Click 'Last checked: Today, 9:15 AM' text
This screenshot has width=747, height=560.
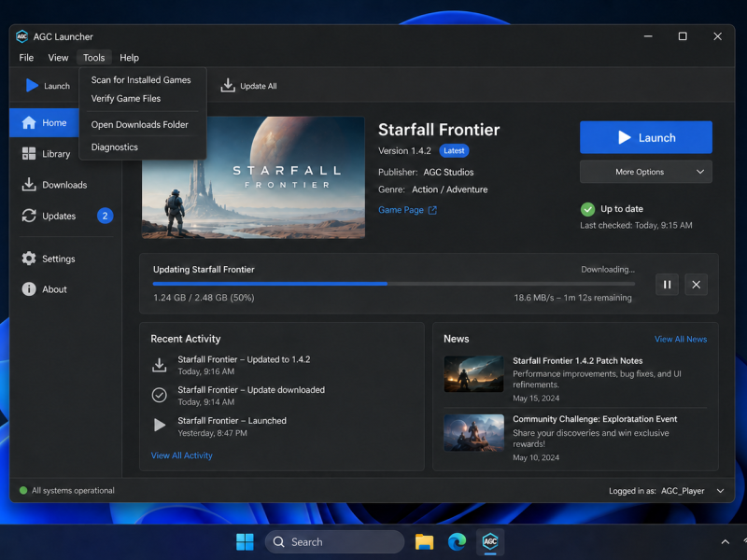(636, 225)
